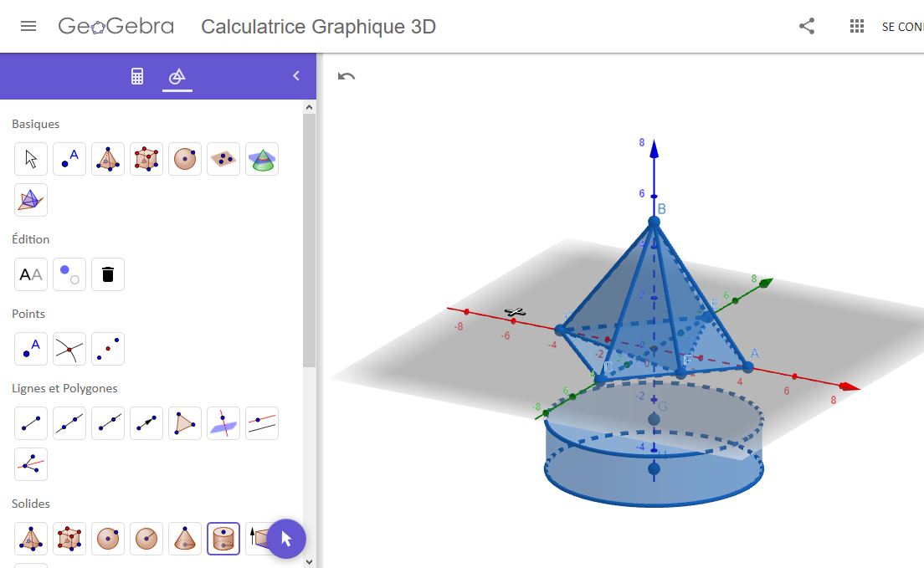Select Sphere center-point tool under Solides

[x=108, y=539]
